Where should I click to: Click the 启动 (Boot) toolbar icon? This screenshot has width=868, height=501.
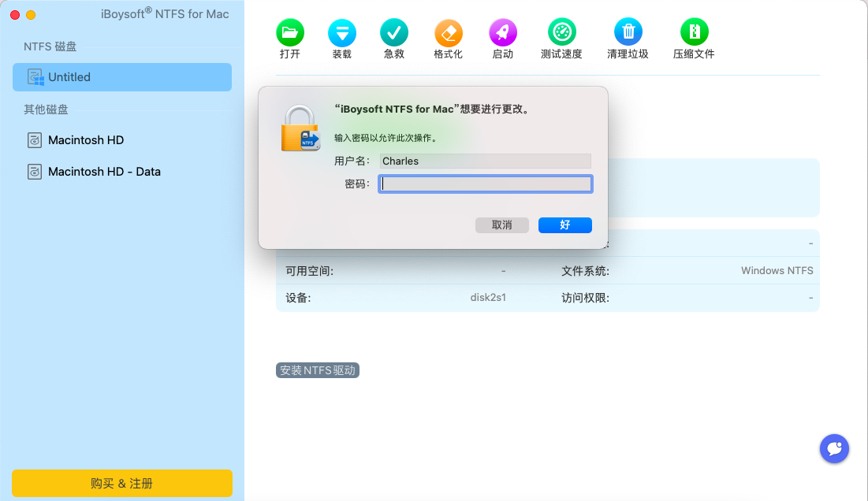tap(502, 32)
